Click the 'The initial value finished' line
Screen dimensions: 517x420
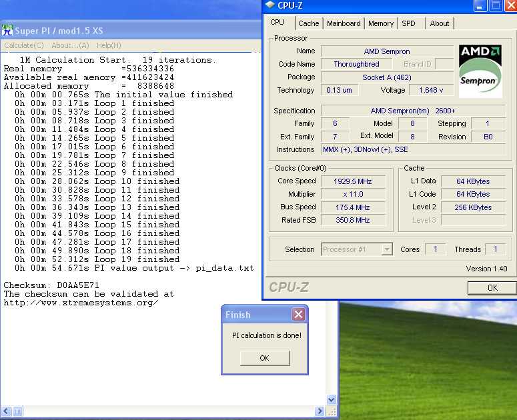click(x=123, y=95)
